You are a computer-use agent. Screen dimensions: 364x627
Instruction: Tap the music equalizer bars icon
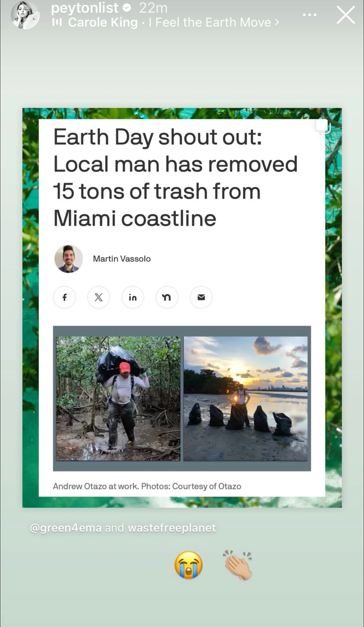click(x=57, y=22)
